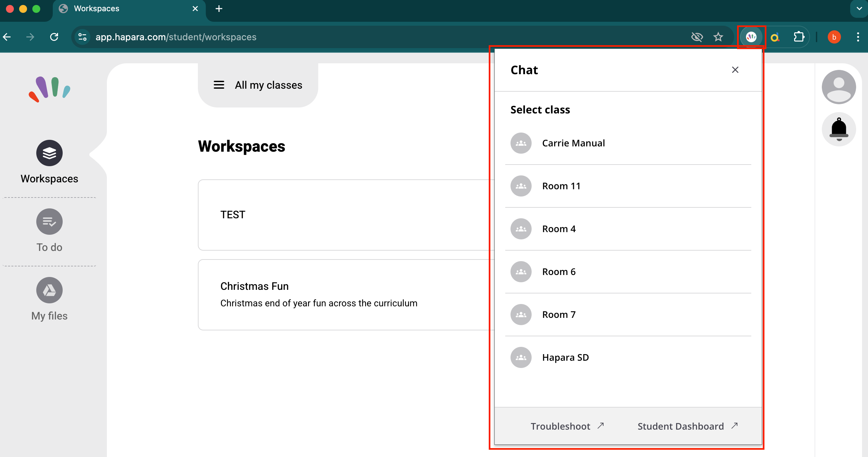Viewport: 868px width, 457px height.
Task: Open the Student Dashboard link
Action: click(687, 426)
